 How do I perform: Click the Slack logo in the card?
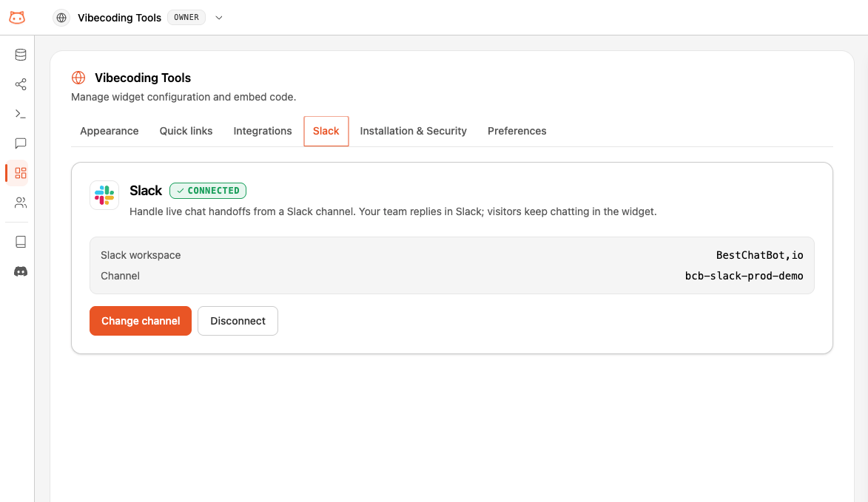(x=104, y=195)
